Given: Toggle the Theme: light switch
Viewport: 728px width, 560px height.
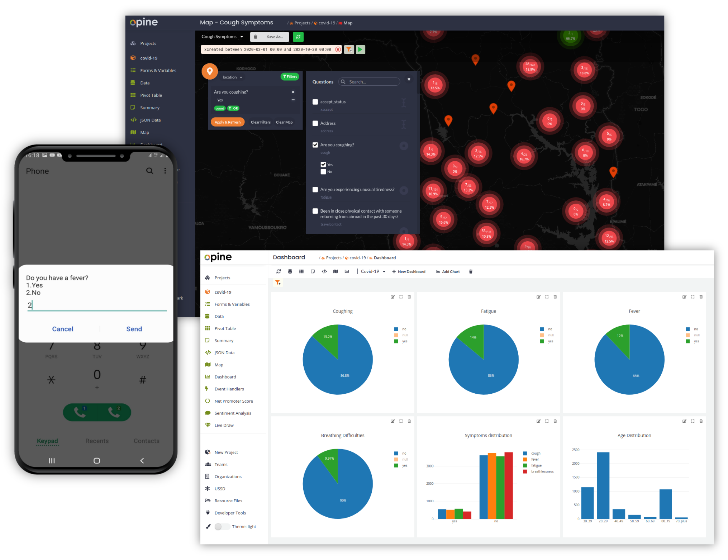Looking at the screenshot, I should (222, 527).
